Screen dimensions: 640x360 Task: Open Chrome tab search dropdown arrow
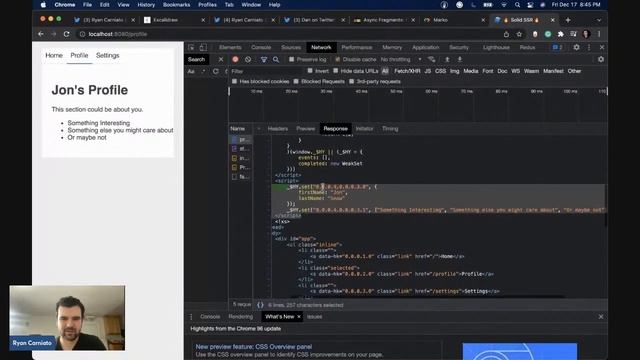pyautogui.click(x=599, y=20)
